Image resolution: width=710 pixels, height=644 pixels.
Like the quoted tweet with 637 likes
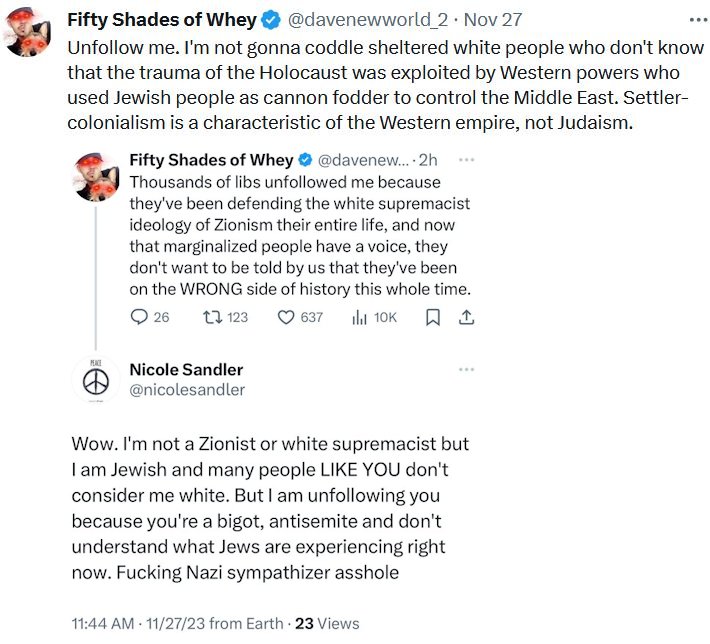pyautogui.click(x=285, y=317)
